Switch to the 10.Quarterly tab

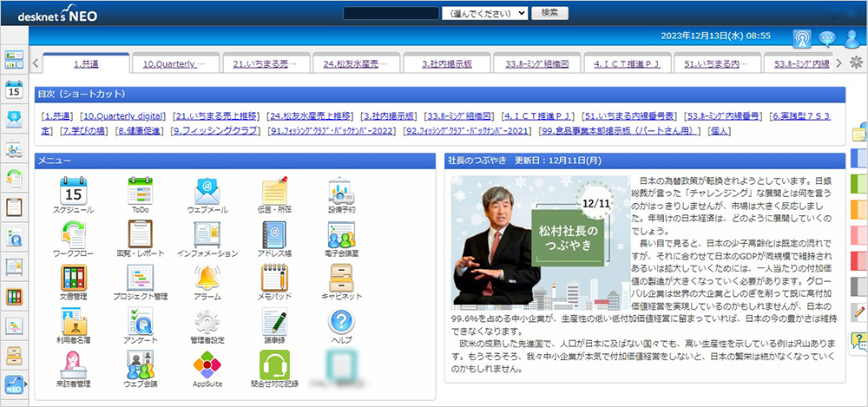coord(174,63)
